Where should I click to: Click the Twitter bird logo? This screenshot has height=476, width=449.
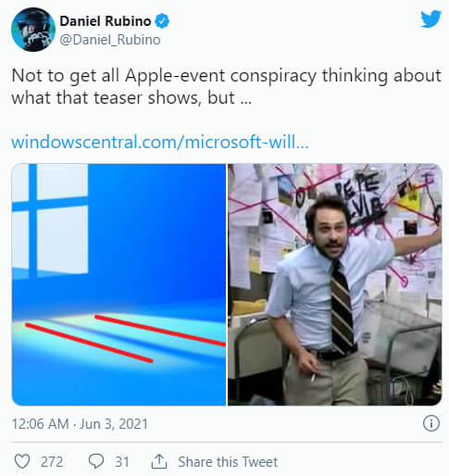[430, 19]
